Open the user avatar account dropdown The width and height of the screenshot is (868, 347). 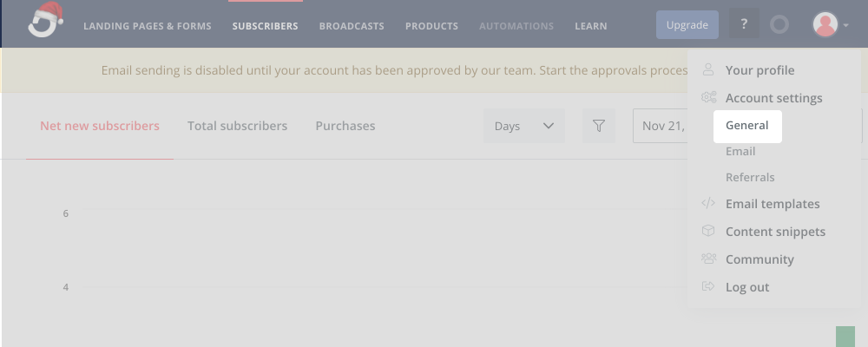830,25
